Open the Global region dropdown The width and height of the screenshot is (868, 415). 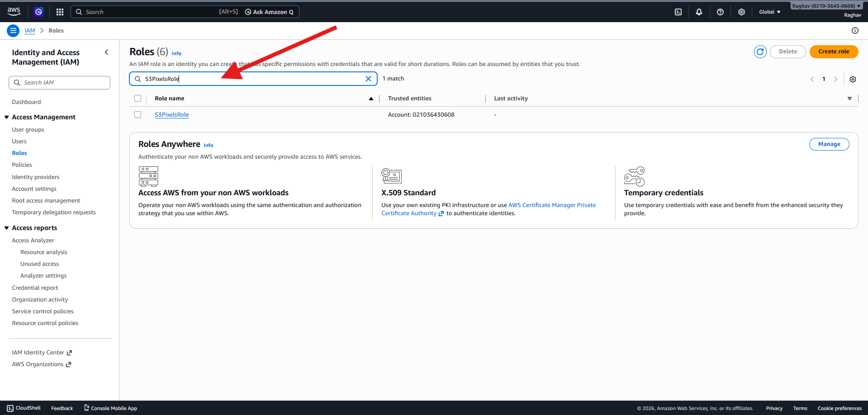click(769, 12)
